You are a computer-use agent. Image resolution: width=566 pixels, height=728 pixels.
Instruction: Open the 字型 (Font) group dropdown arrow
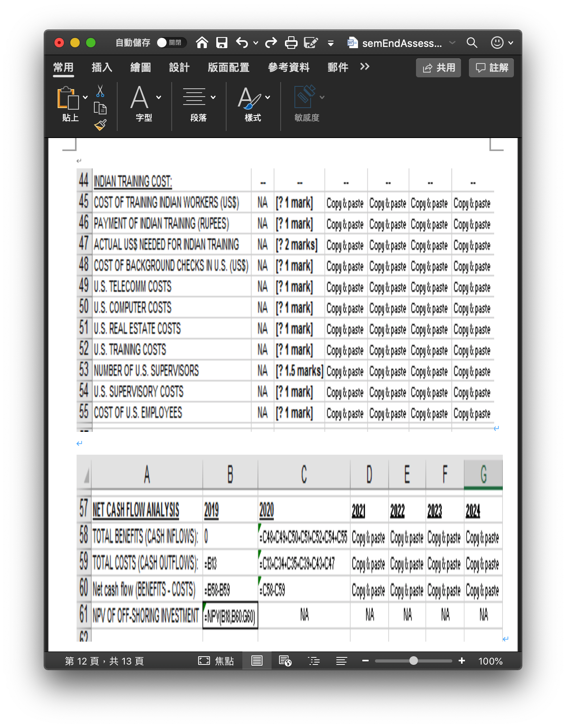click(x=159, y=97)
